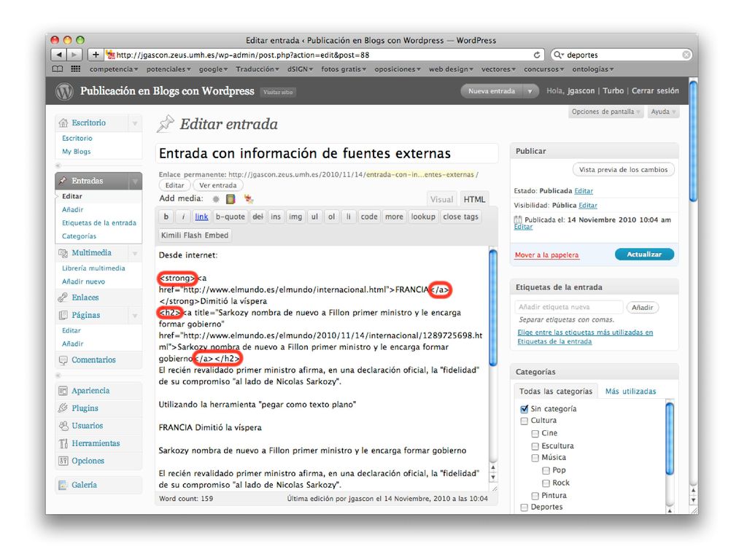
Task: Expand the Ayuda help panel
Action: (663, 112)
